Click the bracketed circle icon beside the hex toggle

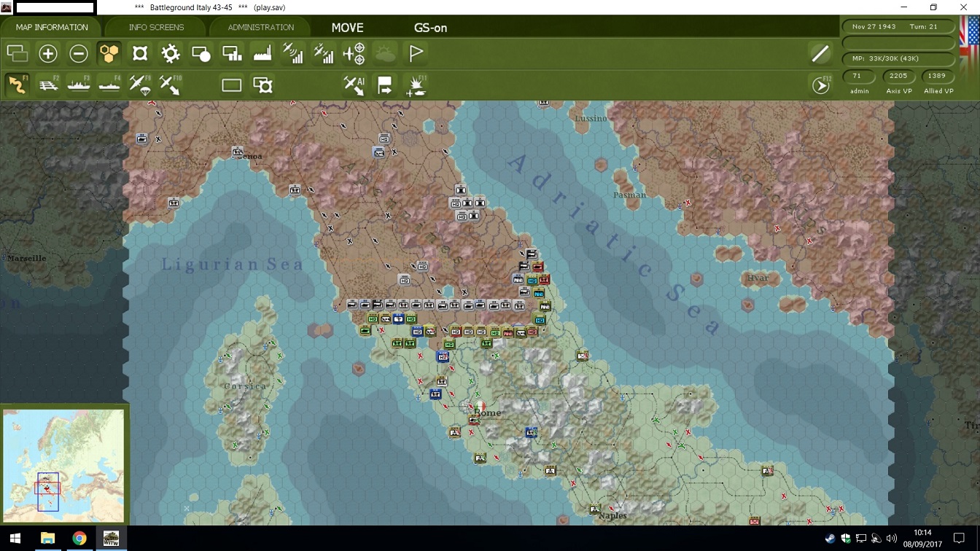click(x=140, y=53)
